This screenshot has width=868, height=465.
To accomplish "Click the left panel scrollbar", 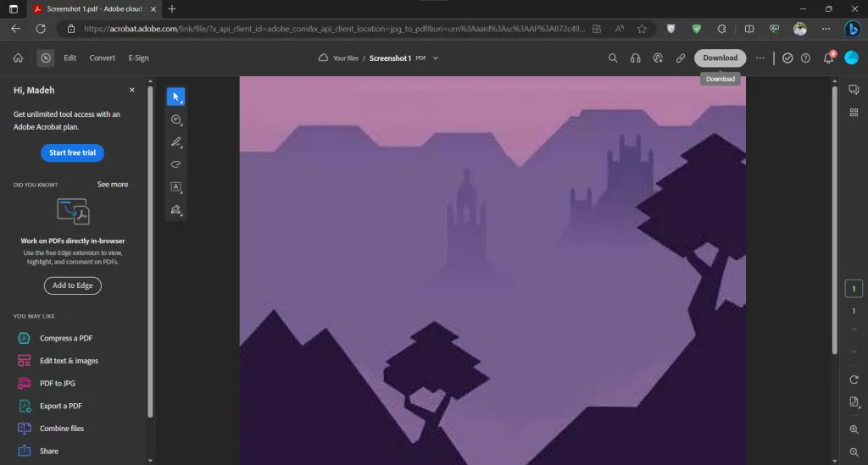I will (150, 252).
